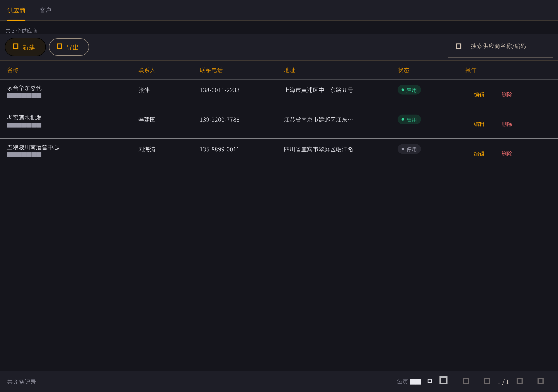Select the supplier name 五粮液川南运营中心
This screenshot has height=392, width=558.
coord(33,147)
